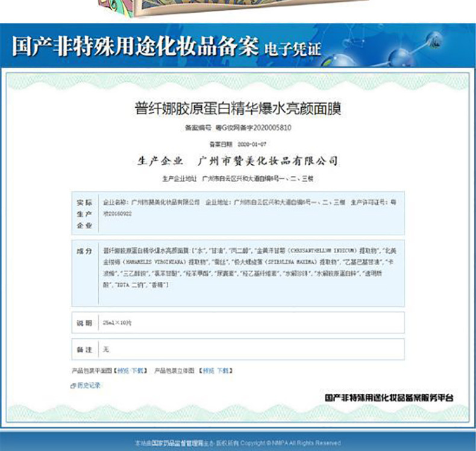Click the 国产非特殊用途化妆品备案服务平台 platform text
The width and height of the screenshot is (476, 451).
click(389, 397)
